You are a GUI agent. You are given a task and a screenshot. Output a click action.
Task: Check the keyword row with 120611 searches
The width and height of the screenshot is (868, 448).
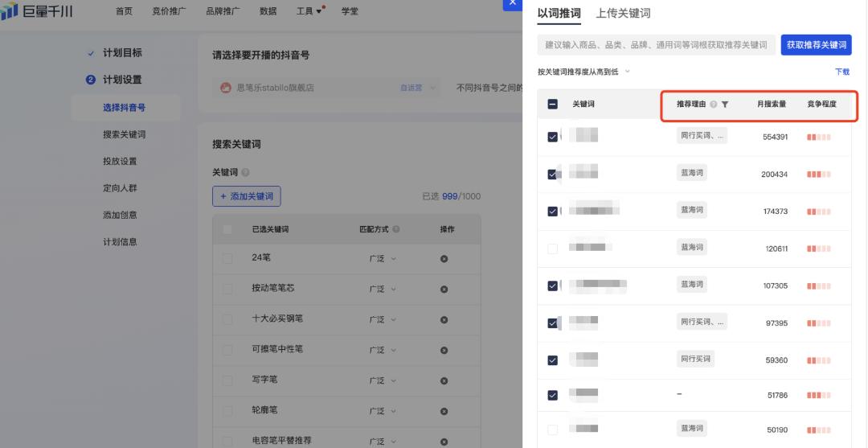coord(552,249)
